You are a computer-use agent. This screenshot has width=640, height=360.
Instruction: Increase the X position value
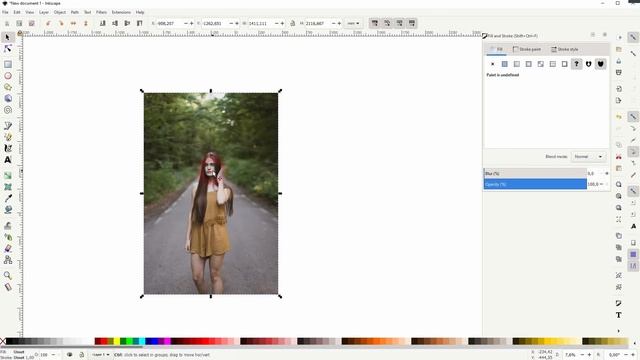tap(191, 23)
